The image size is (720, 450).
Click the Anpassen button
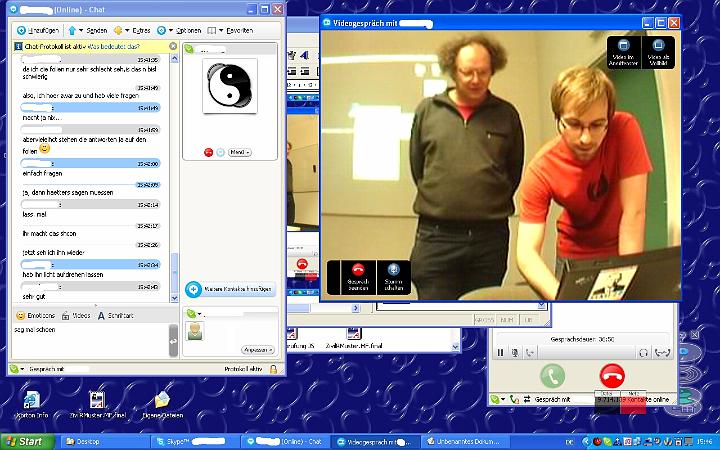(x=258, y=350)
